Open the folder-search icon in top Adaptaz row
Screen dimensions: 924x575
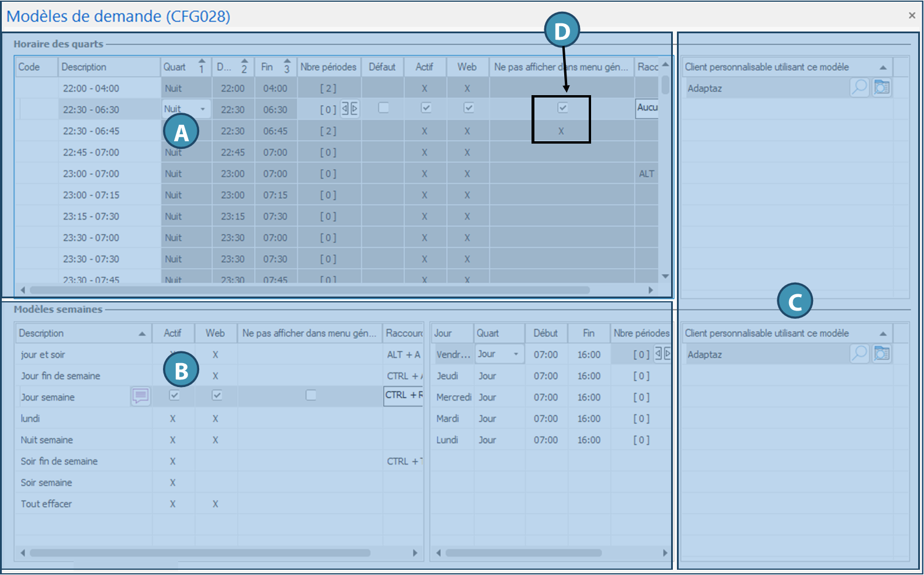881,88
